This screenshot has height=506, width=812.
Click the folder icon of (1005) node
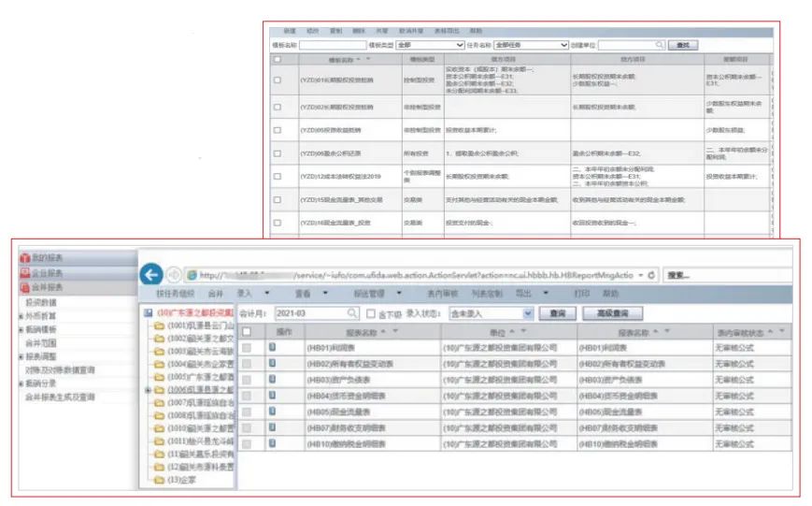pyautogui.click(x=159, y=377)
